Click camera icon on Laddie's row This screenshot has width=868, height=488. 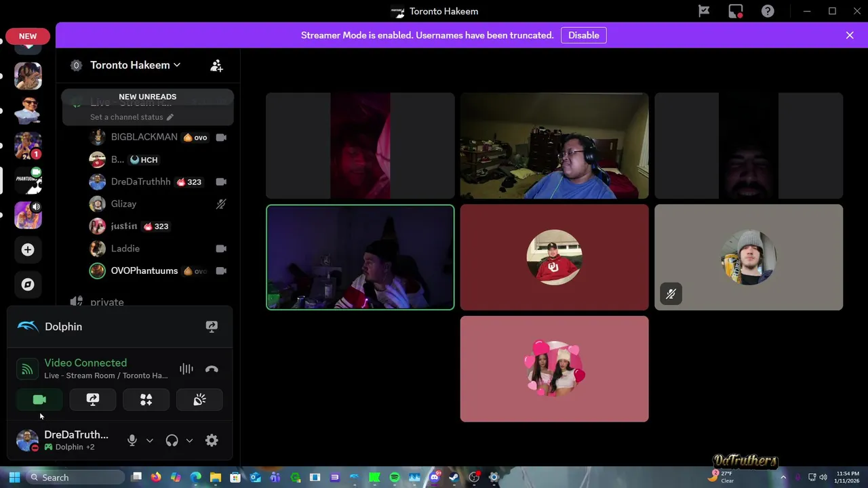point(221,249)
